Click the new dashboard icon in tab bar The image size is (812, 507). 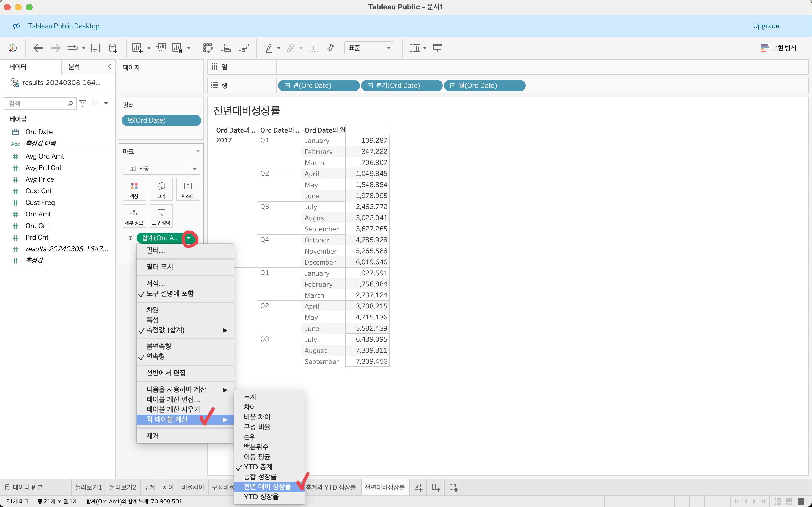pyautogui.click(x=436, y=487)
